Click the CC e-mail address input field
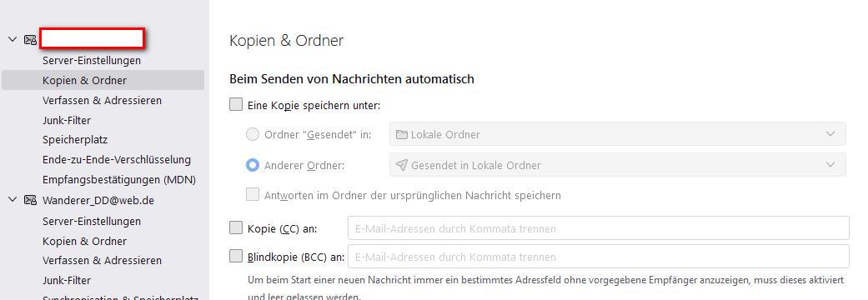The image size is (868, 300). pos(599,228)
